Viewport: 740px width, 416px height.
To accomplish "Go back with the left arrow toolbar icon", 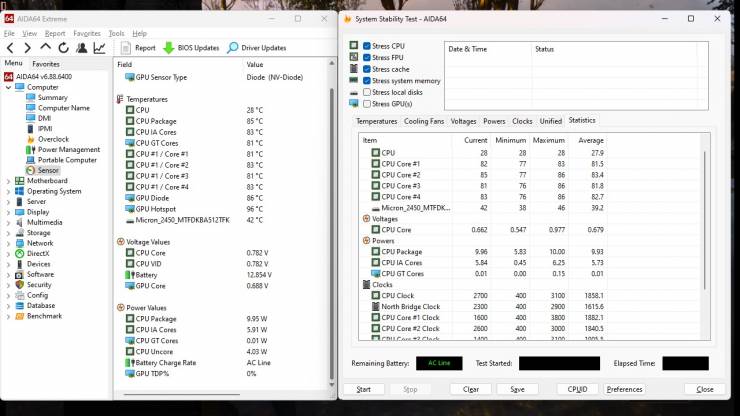I will click(10, 48).
